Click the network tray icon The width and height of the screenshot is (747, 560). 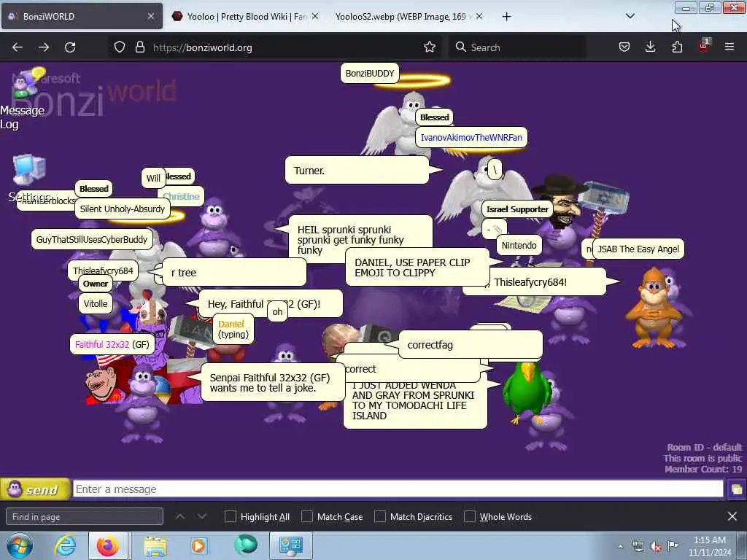click(638, 547)
